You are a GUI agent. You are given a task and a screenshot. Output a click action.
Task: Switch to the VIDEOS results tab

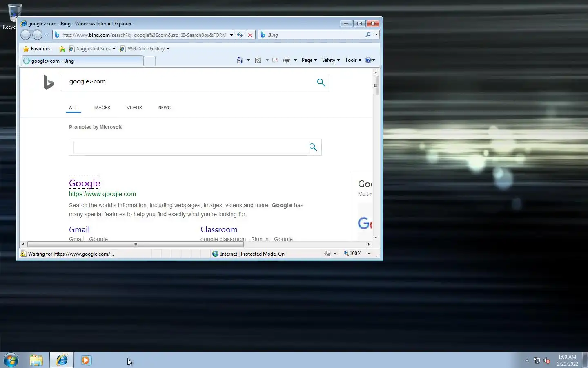pos(134,108)
